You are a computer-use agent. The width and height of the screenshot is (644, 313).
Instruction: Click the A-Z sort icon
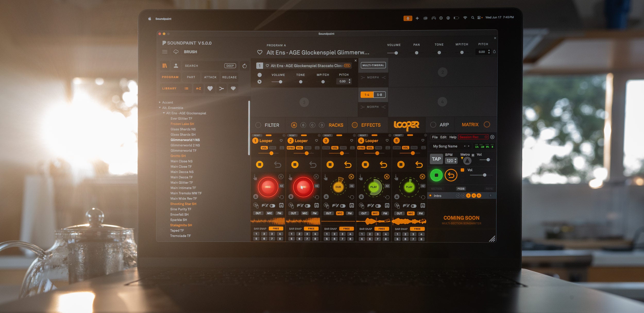[198, 88]
